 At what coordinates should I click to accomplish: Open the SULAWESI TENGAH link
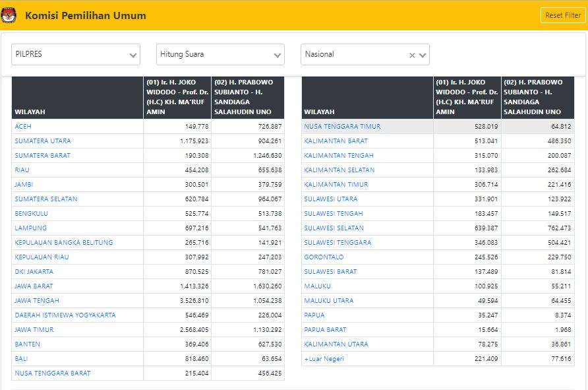[334, 214]
